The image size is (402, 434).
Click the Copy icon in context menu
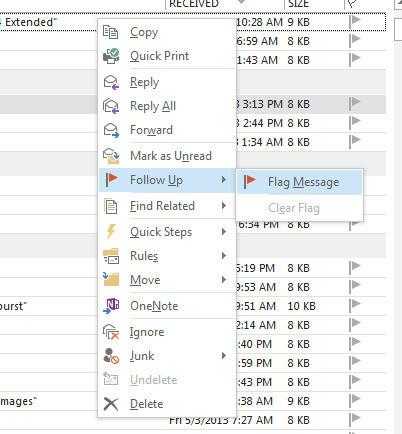pos(111,32)
